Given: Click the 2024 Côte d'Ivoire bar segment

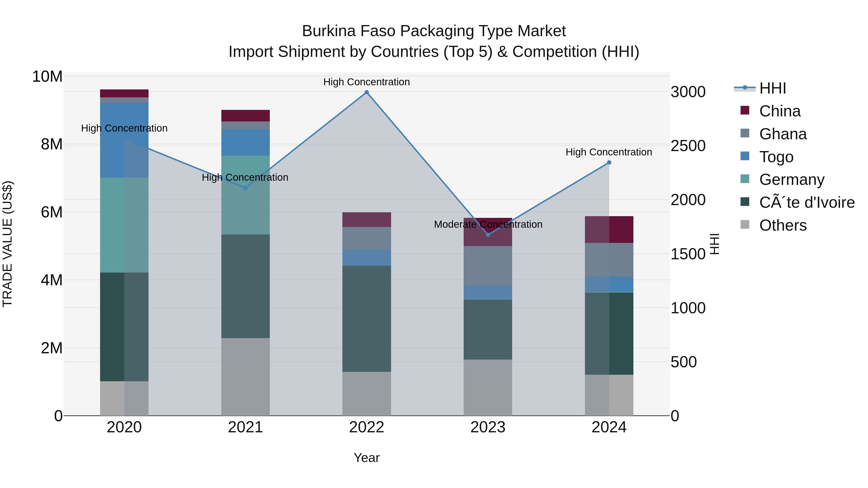Looking at the screenshot, I should pyautogui.click(x=609, y=334).
